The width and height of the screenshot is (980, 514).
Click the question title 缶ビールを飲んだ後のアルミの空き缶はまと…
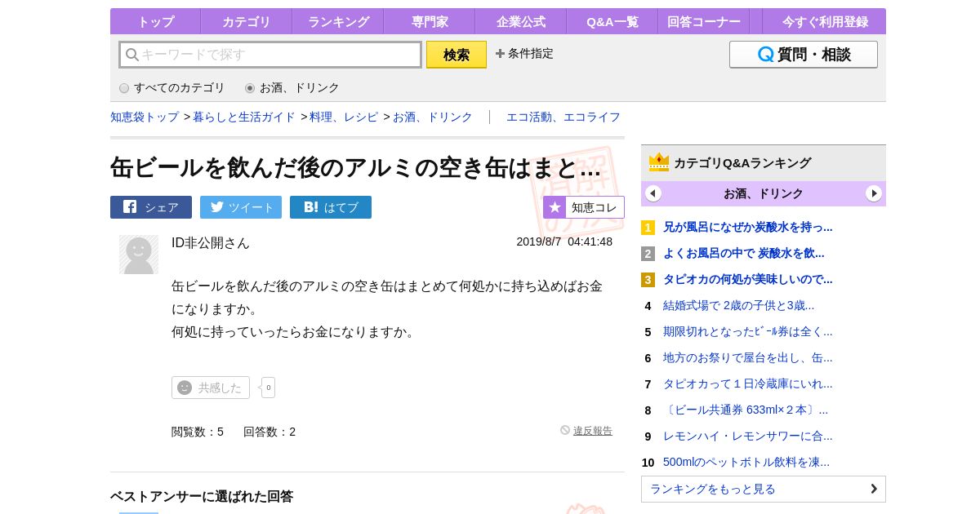(x=356, y=167)
